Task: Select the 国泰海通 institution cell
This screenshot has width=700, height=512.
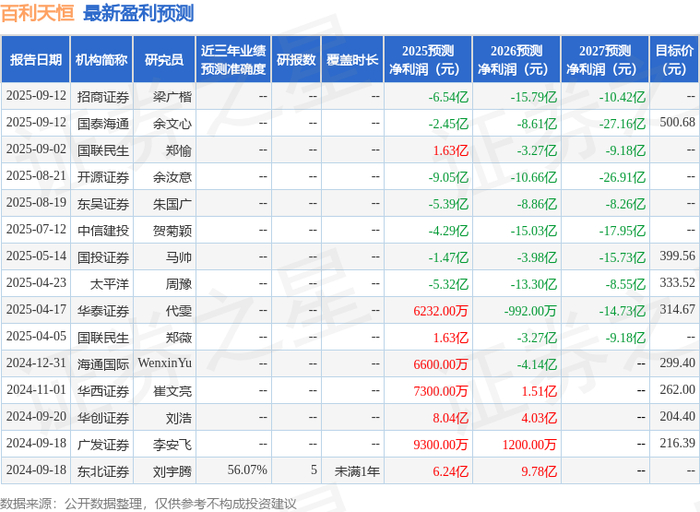Action: pos(103,124)
